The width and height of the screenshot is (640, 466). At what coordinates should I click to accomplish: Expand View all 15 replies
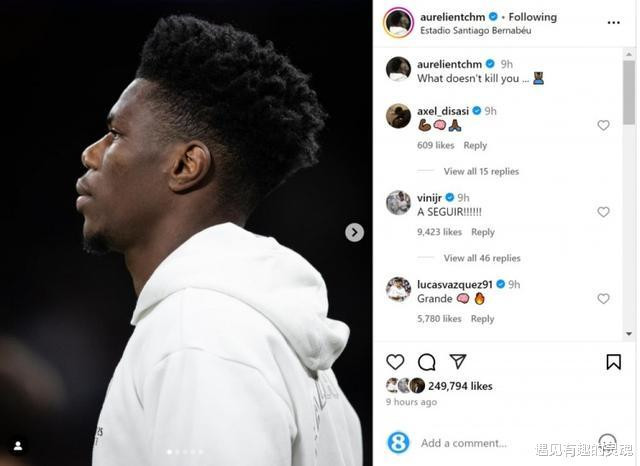(481, 171)
